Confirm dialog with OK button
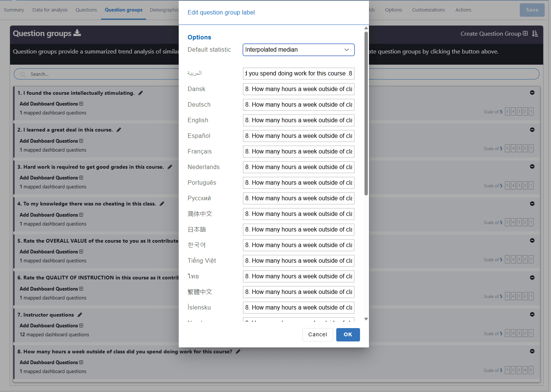This screenshot has height=392, width=551. point(348,334)
